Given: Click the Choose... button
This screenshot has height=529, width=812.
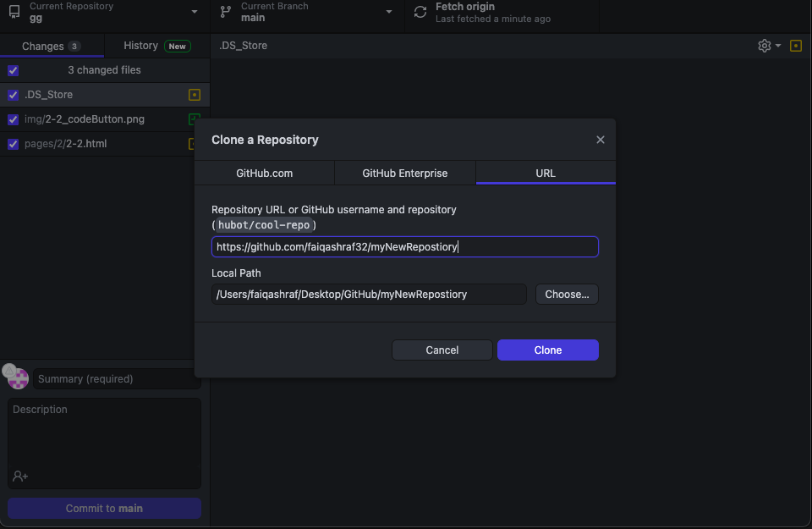Looking at the screenshot, I should [x=567, y=295].
